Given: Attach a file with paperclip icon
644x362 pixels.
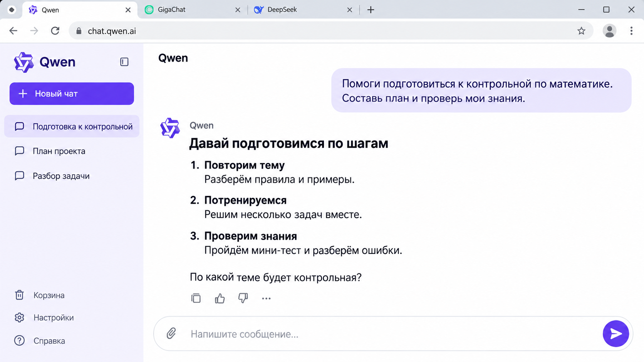Looking at the screenshot, I should click(171, 333).
